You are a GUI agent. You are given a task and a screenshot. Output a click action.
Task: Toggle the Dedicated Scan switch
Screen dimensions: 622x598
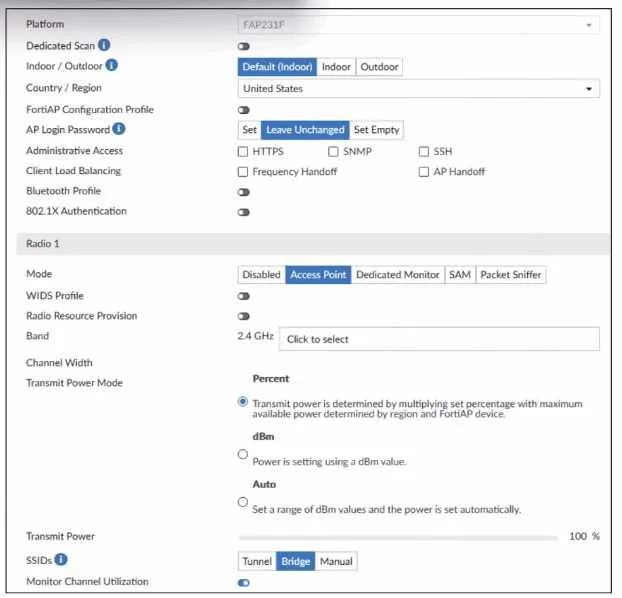pos(244,46)
